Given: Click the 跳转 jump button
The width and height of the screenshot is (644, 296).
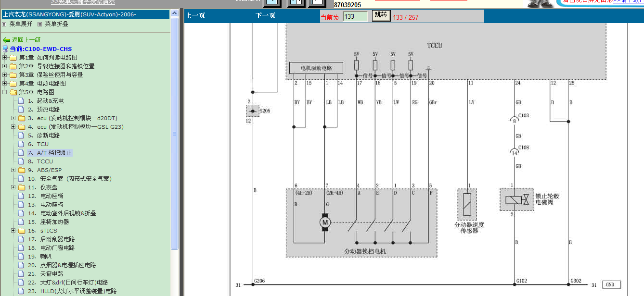Looking at the screenshot, I should coord(381,15).
